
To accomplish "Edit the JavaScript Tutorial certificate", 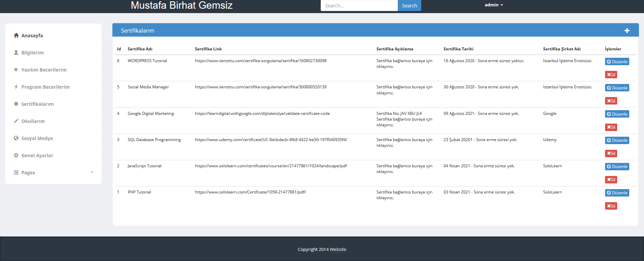I will pos(617,167).
